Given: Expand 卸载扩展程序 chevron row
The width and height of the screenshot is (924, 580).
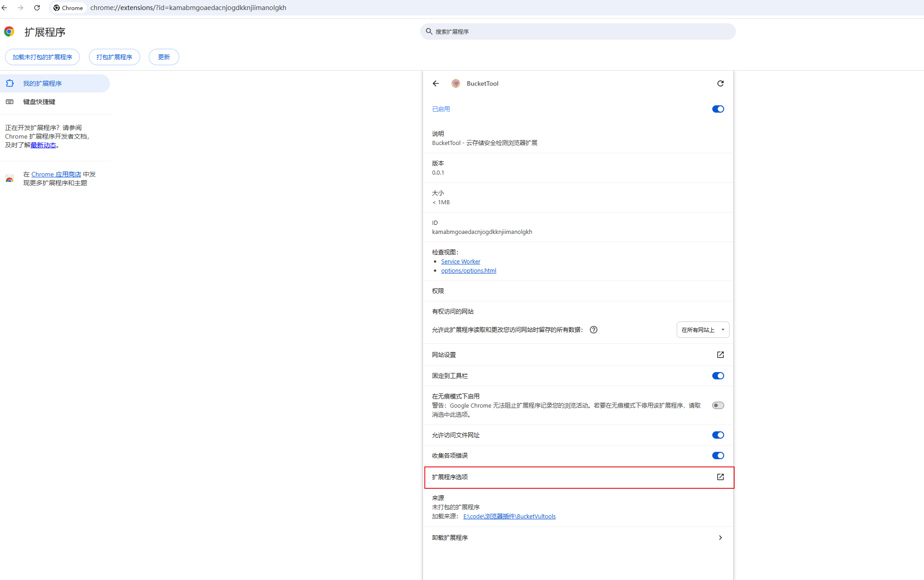Looking at the screenshot, I should click(x=578, y=538).
